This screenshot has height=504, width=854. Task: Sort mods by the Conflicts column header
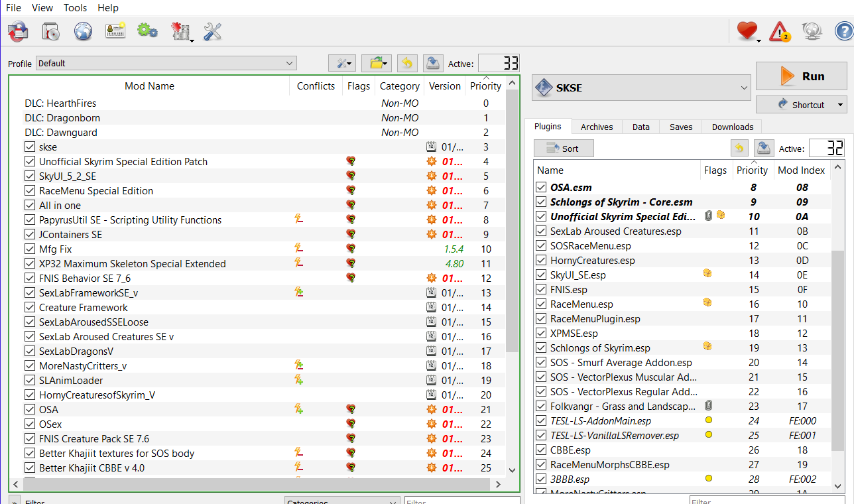316,86
